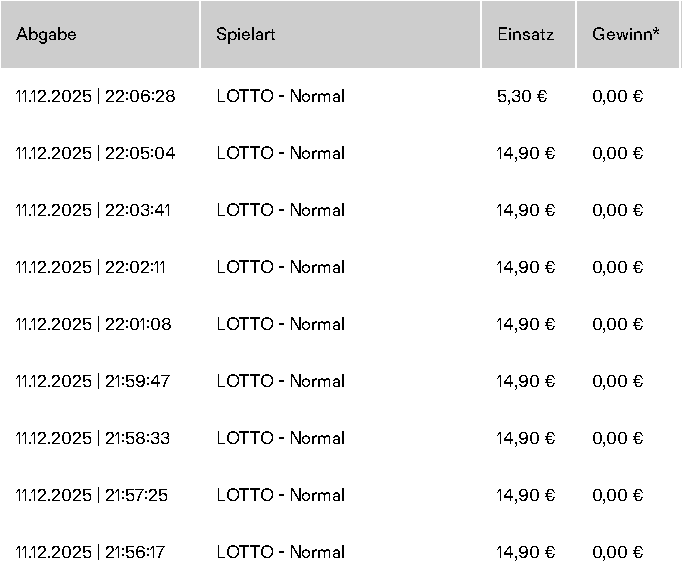Select the 5,30 € stake amount
The width and height of the screenshot is (682, 570).
click(x=522, y=96)
